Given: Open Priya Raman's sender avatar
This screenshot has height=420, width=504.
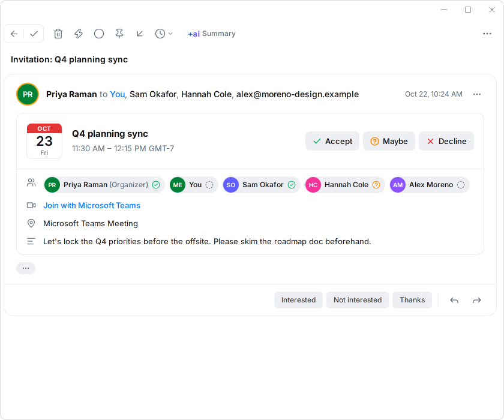Looking at the screenshot, I should click(x=28, y=94).
